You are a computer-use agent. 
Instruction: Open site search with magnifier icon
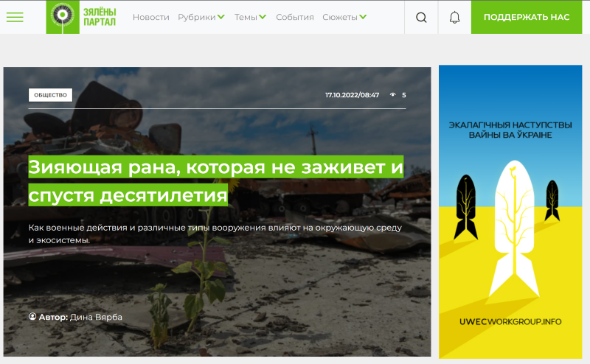click(x=421, y=17)
